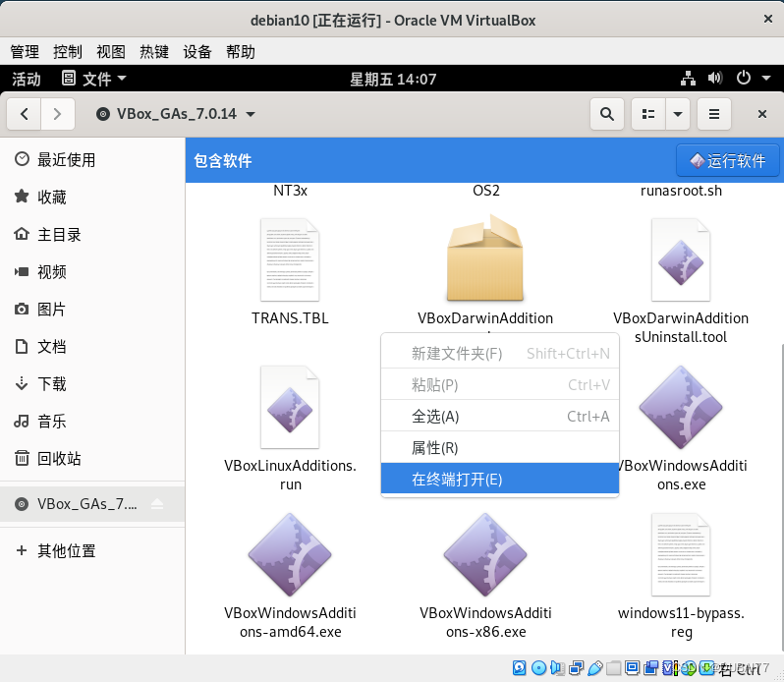Click the runasroot.sh file label

pos(681,191)
